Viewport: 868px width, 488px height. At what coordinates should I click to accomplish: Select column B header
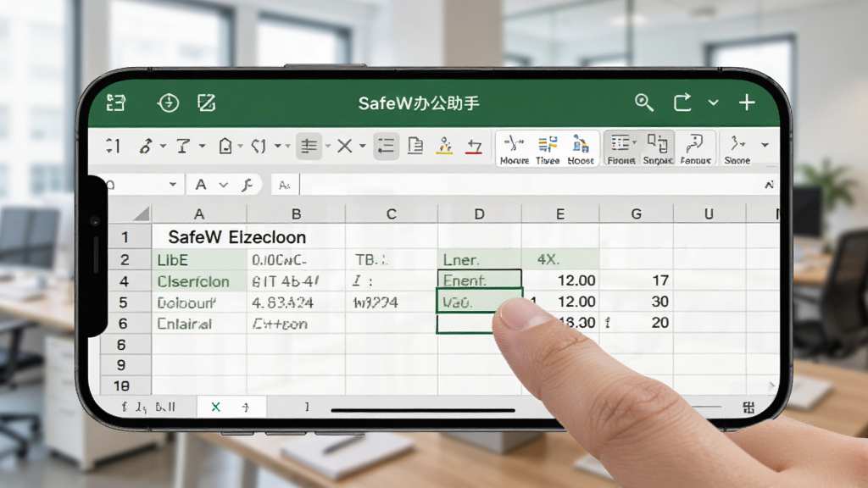pos(296,214)
